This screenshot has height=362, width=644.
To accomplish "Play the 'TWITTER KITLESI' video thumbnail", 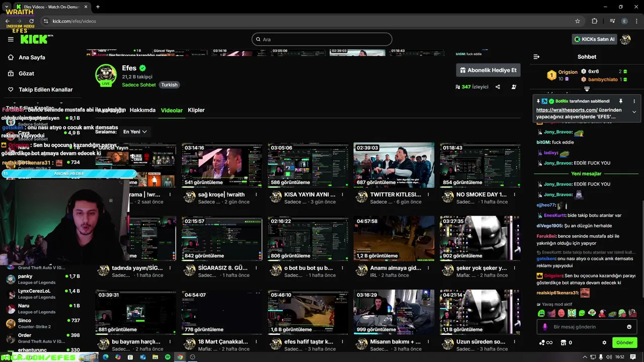I will tap(394, 165).
